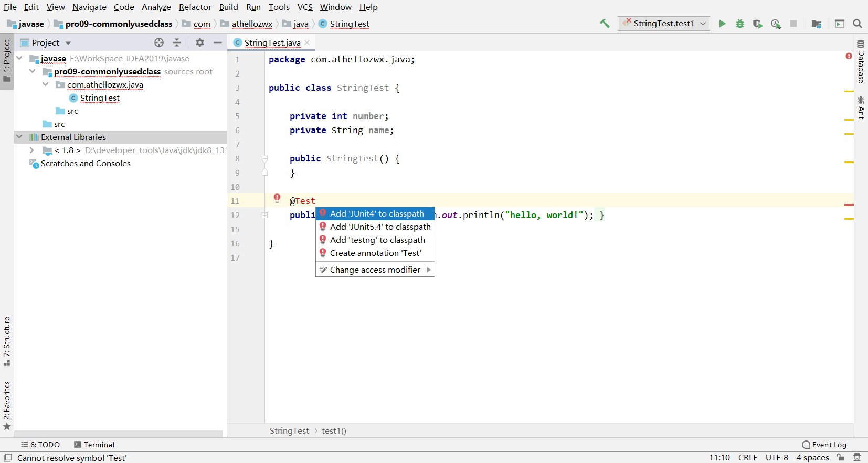Click the editor error indicator icon
The image size is (868, 463).
pyautogui.click(x=849, y=56)
